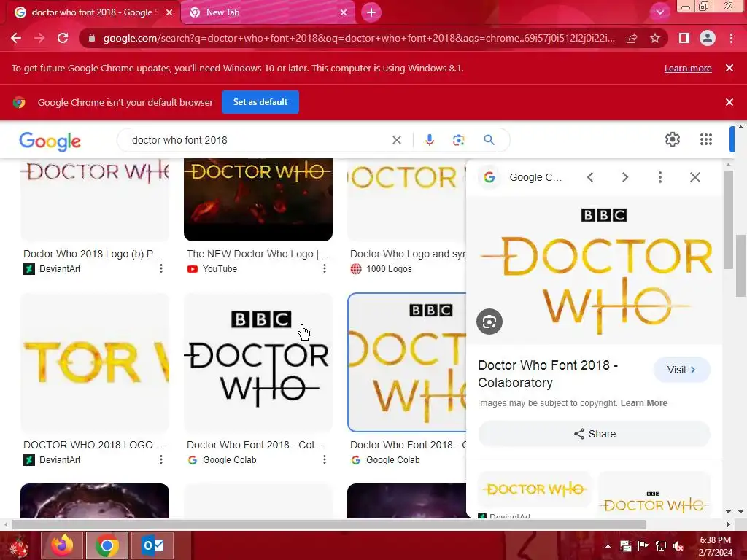The height and width of the screenshot is (560, 747).
Task: Dismiss the Windows update notice bar
Action: tap(729, 68)
